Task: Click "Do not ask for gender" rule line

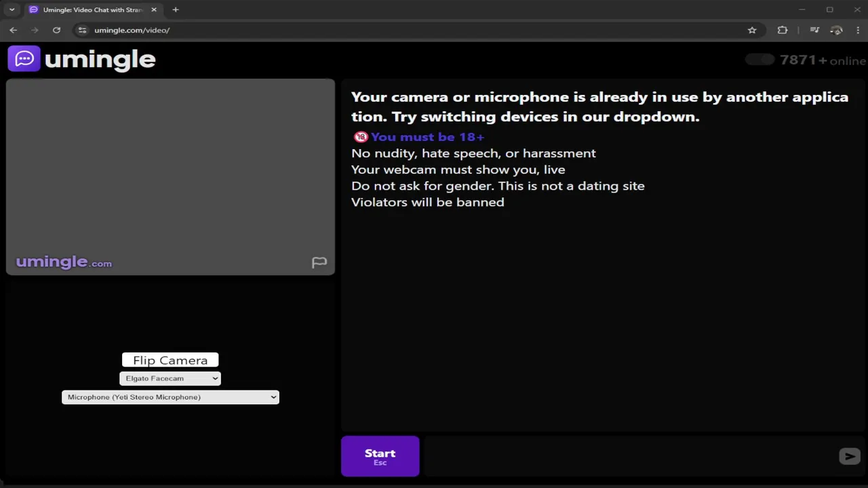Action: pos(498,186)
